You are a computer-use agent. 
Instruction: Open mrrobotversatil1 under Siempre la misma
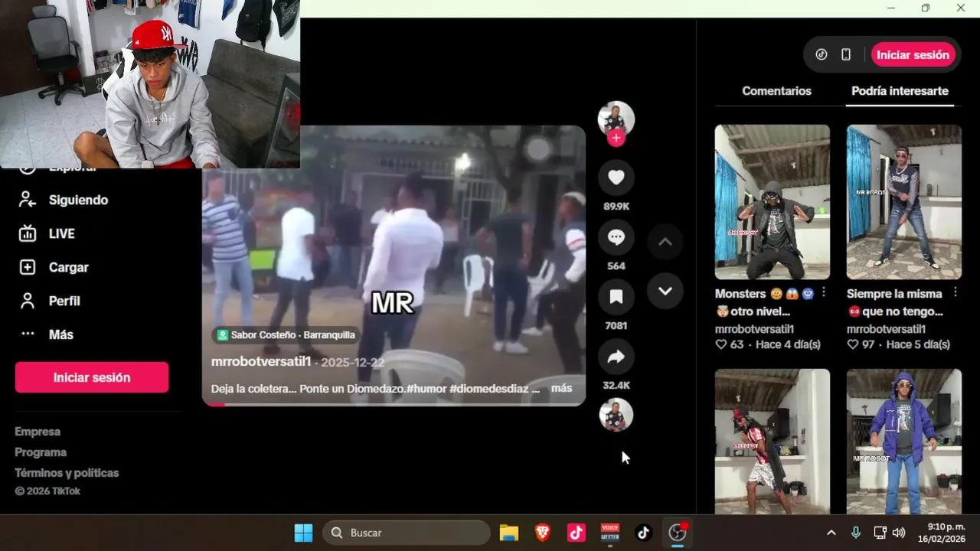(x=886, y=329)
